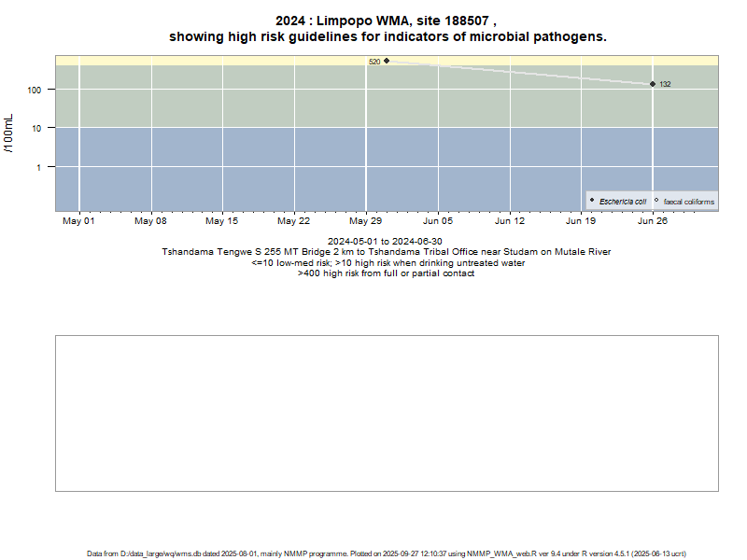Click the Jun 12 x-axis label

point(510,221)
